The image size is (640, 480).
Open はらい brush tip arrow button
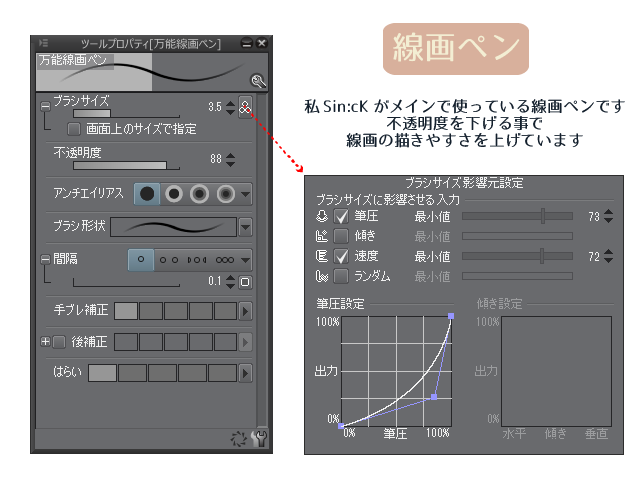coord(245,373)
